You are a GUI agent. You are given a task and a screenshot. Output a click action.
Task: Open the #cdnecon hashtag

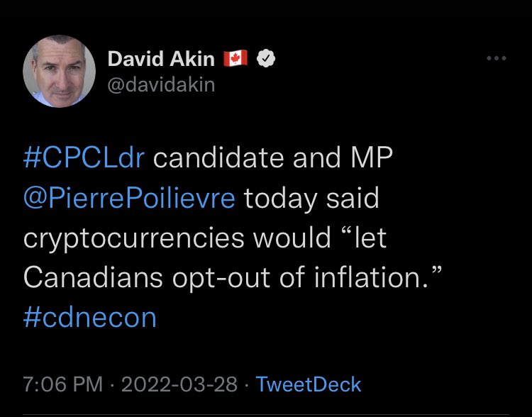[x=89, y=317]
